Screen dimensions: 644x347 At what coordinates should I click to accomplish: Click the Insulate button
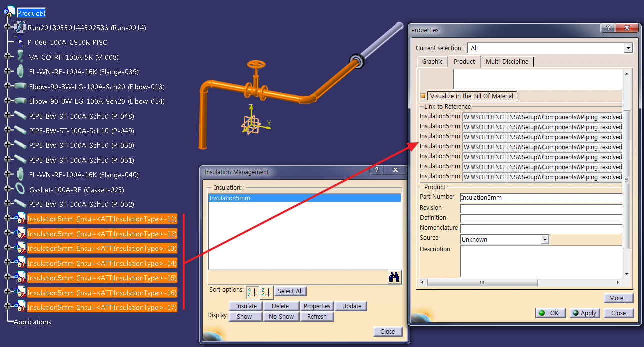pos(246,306)
